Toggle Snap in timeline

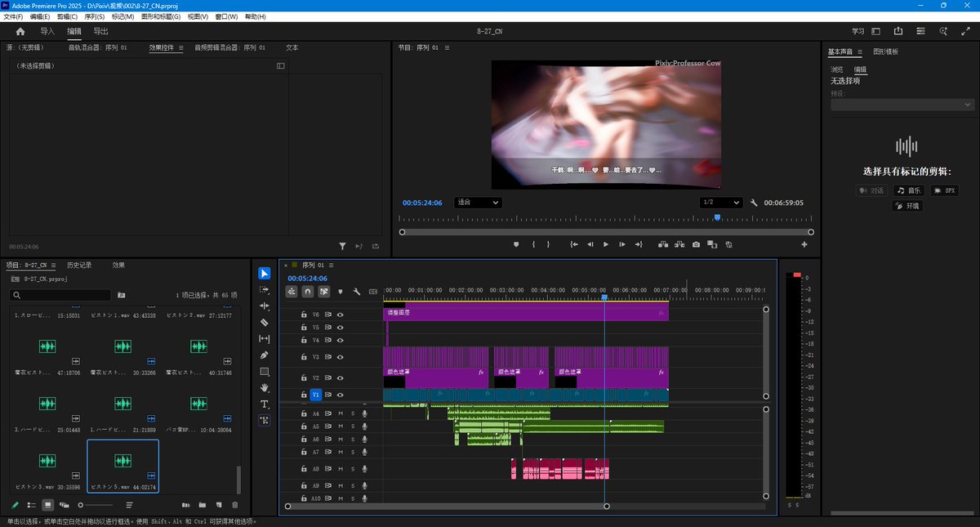[308, 291]
